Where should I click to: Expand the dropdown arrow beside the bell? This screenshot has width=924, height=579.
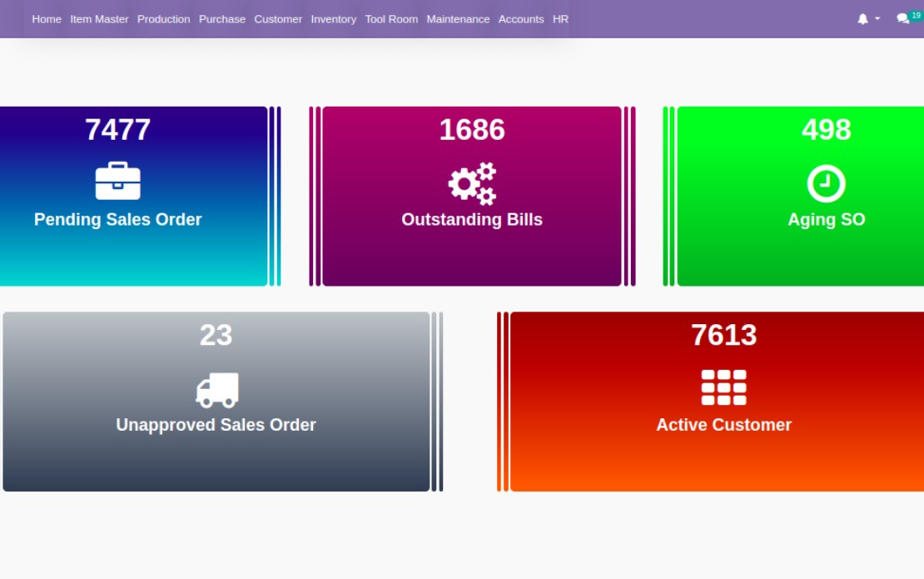point(877,19)
